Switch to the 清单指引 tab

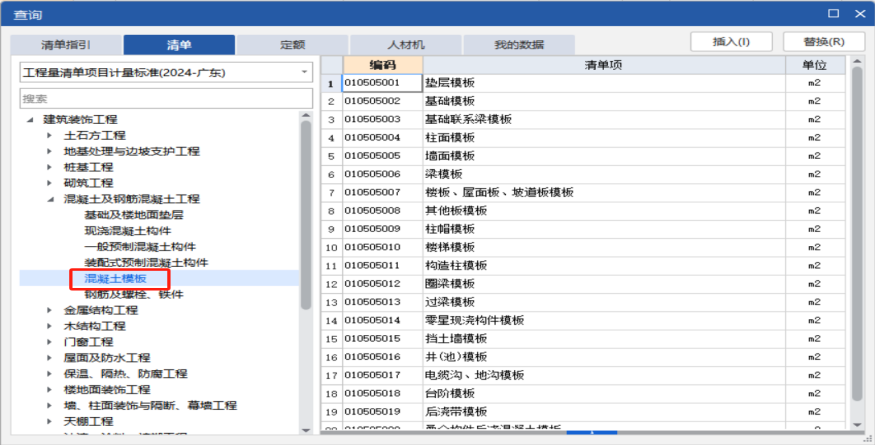[66, 45]
